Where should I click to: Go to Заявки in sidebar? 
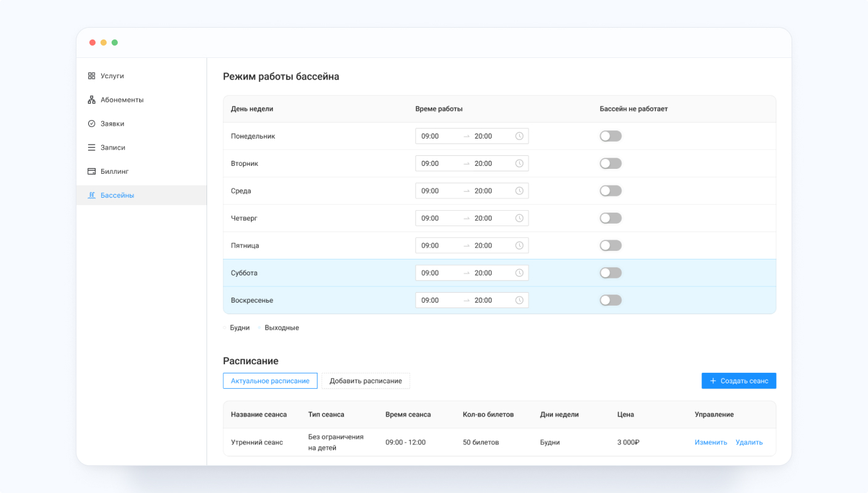click(x=141, y=124)
